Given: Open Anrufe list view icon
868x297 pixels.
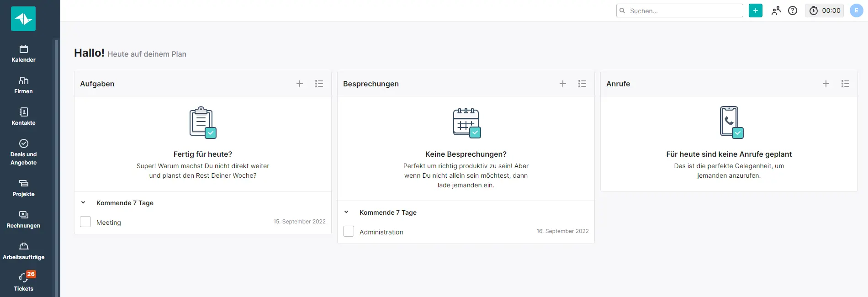Looking at the screenshot, I should coord(845,84).
